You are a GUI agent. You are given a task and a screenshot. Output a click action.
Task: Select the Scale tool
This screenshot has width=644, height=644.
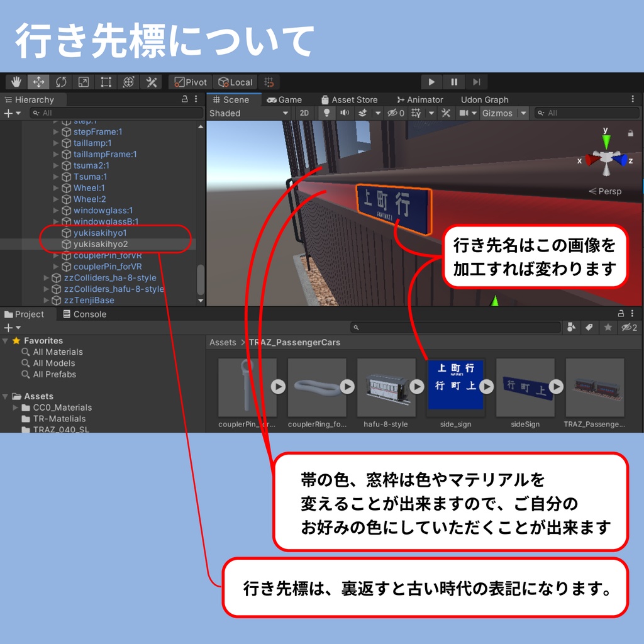pos(83,82)
